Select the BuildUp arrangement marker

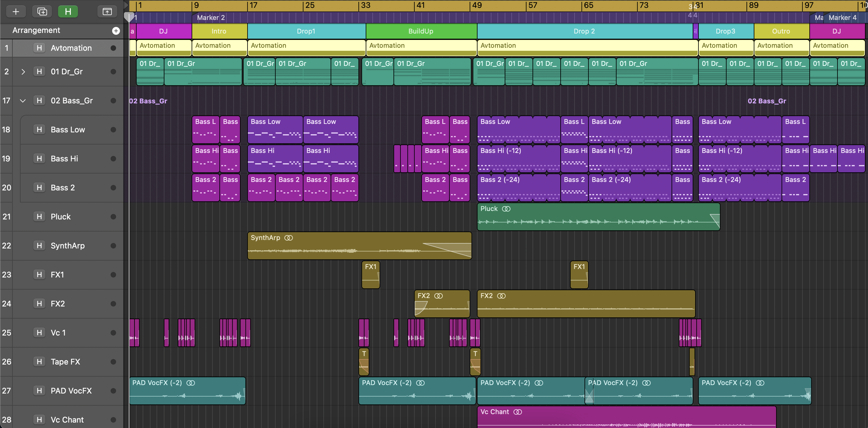coord(421,31)
